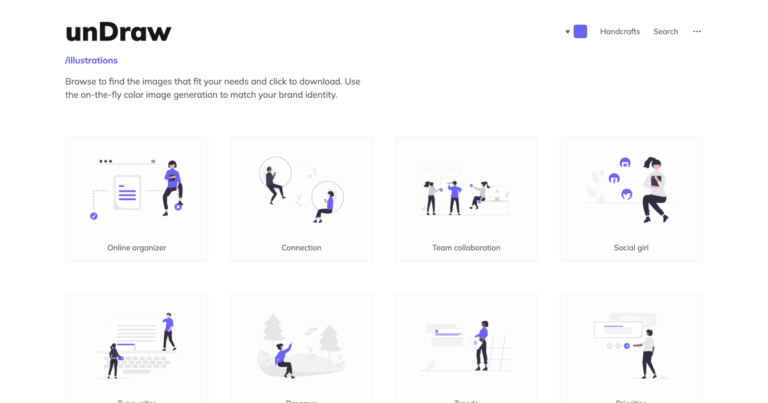This screenshot has width=768, height=403.
Task: Click the unDraw logo
Action: [x=118, y=32]
